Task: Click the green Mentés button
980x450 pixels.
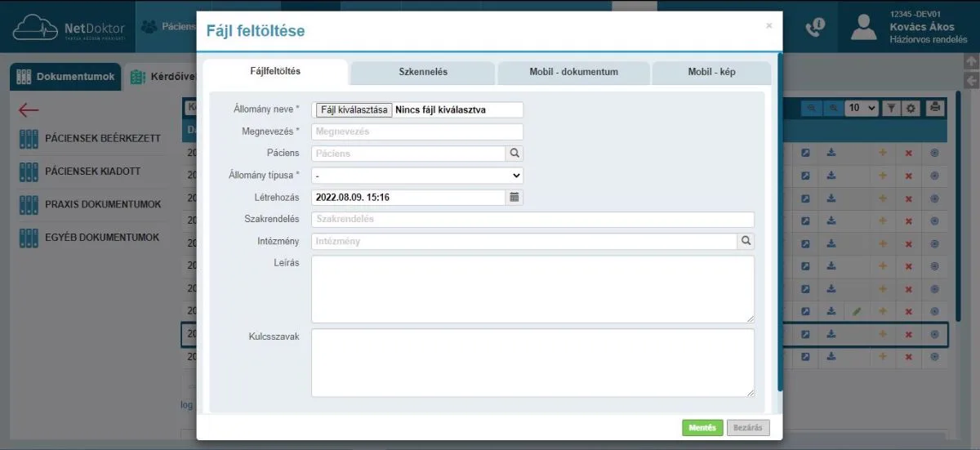Action: (x=702, y=428)
